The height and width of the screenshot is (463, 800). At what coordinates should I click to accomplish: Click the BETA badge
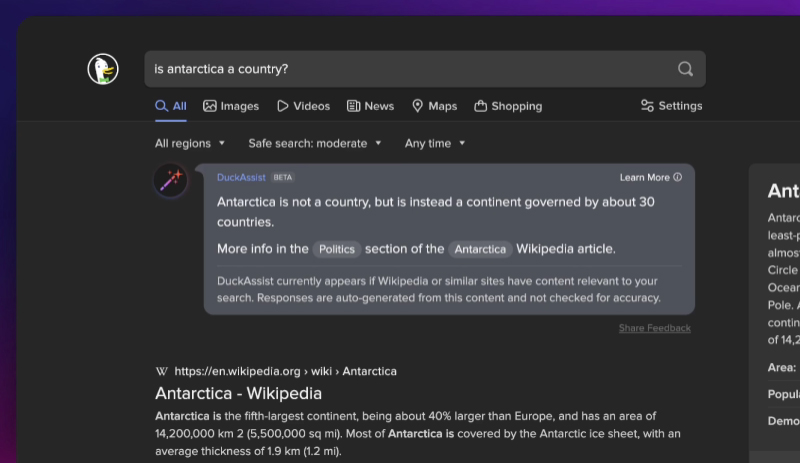pos(283,177)
